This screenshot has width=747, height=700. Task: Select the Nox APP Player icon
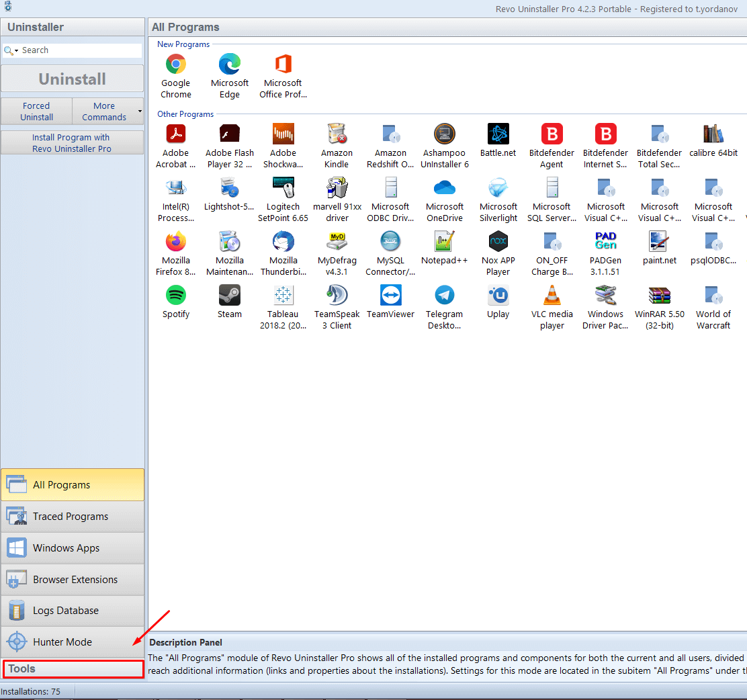click(498, 242)
